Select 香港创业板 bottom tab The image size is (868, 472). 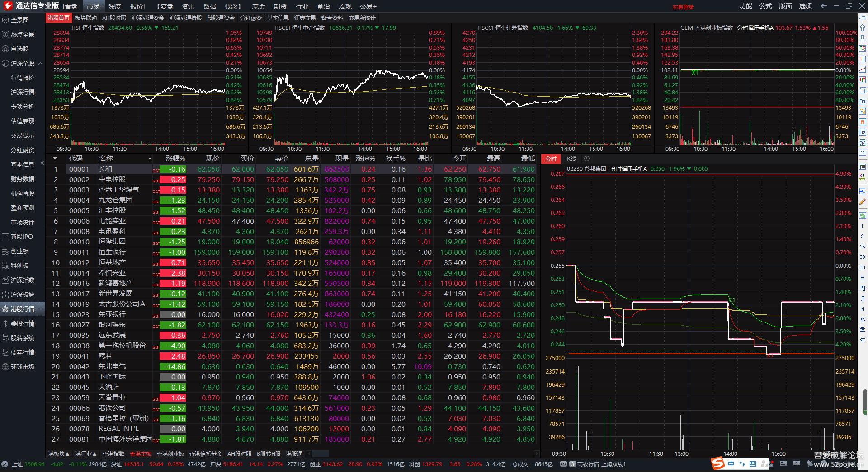pyautogui.click(x=170, y=453)
